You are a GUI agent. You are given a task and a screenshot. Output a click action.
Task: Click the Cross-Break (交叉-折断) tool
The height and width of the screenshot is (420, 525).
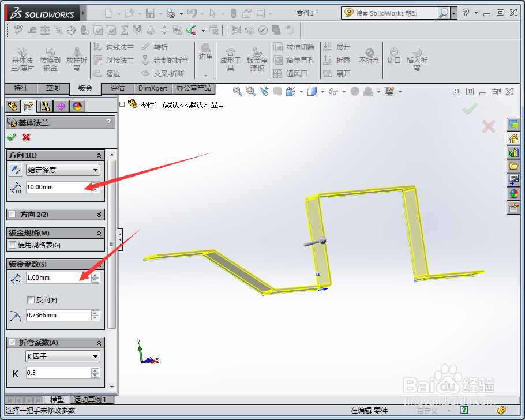click(162, 73)
